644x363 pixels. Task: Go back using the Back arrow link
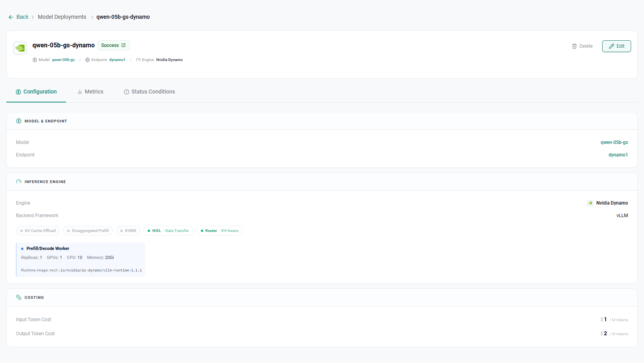tap(18, 17)
